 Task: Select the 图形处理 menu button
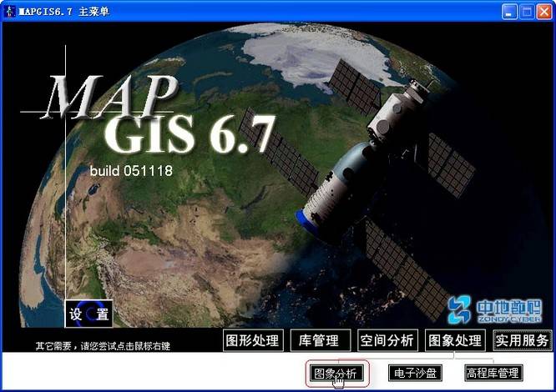click(253, 340)
